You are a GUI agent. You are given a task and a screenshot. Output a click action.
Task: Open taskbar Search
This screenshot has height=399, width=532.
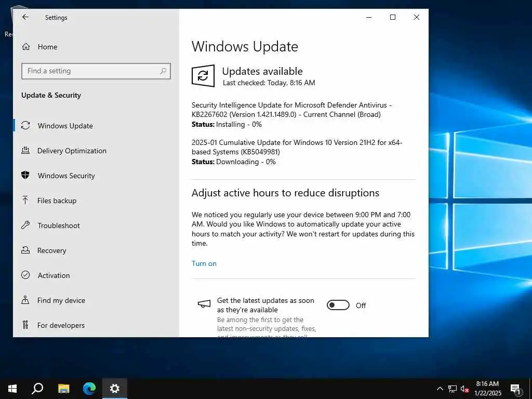click(x=37, y=389)
